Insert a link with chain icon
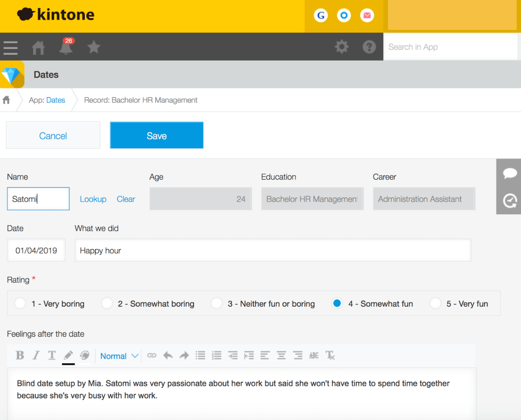The height and width of the screenshot is (420, 521). (152, 355)
